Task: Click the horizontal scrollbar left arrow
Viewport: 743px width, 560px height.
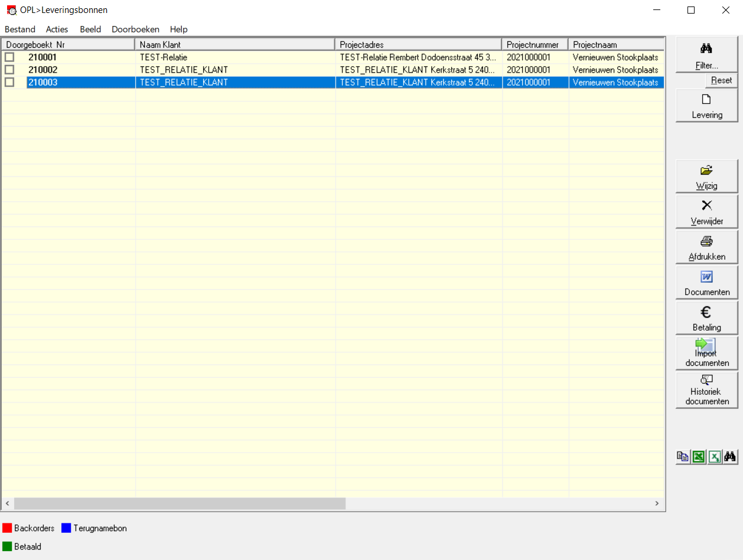Action: coord(8,503)
